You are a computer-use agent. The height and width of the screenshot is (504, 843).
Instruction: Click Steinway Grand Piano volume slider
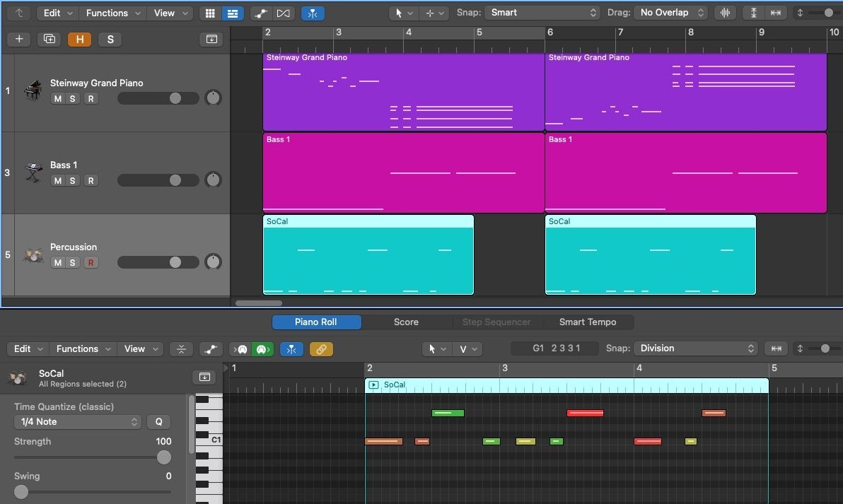click(158, 98)
